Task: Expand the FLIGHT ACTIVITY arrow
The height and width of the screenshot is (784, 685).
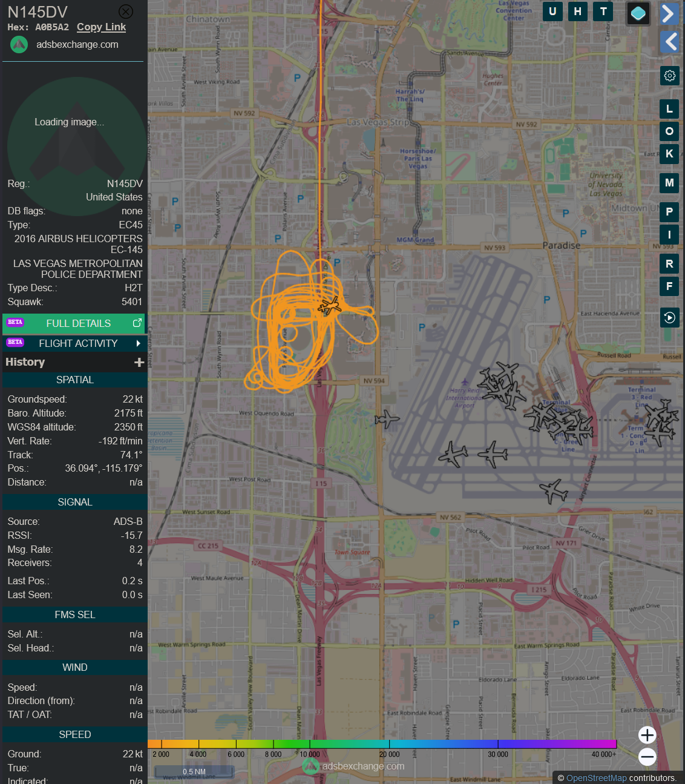Action: (x=139, y=343)
